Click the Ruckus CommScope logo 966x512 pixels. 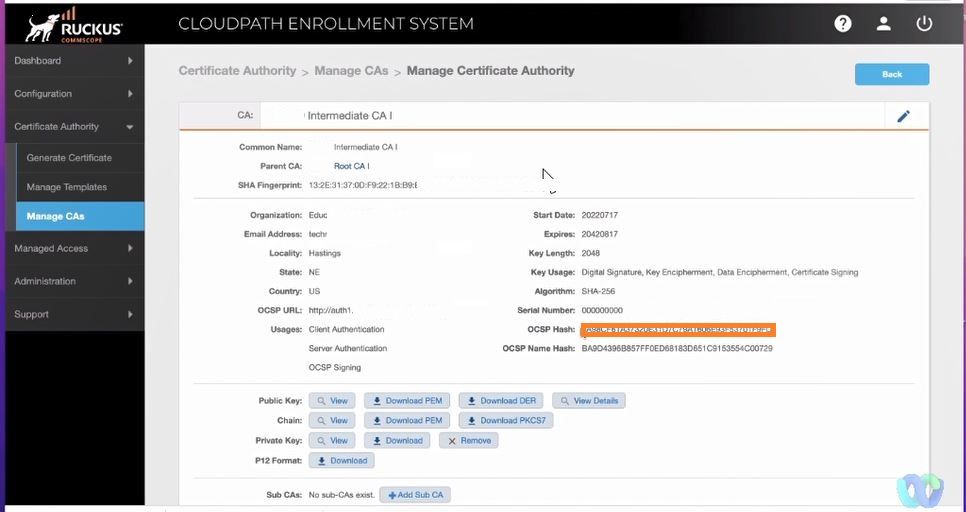[73, 25]
